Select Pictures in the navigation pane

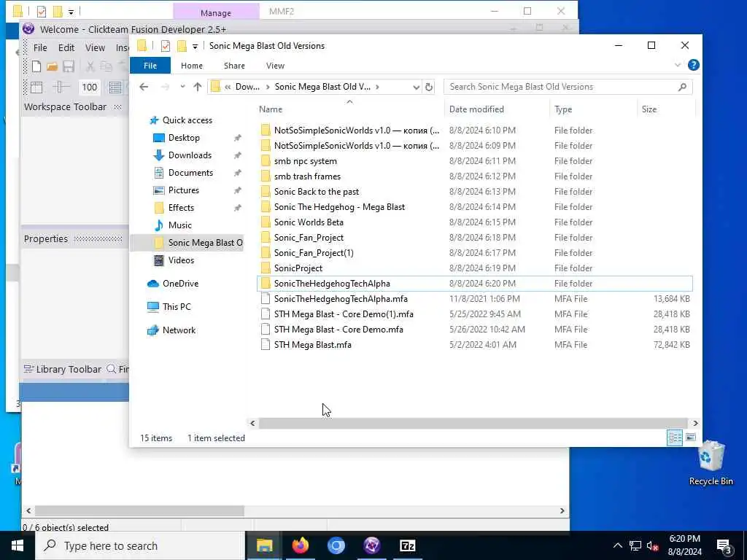(x=183, y=190)
